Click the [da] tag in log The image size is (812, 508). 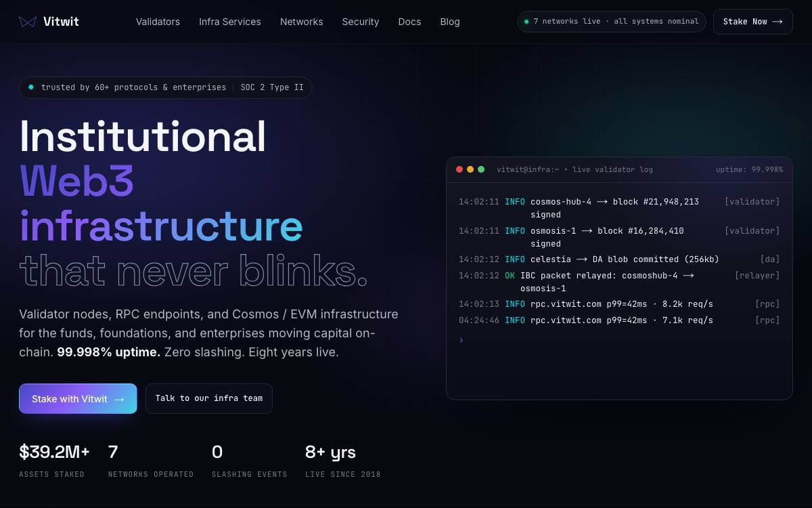770,259
